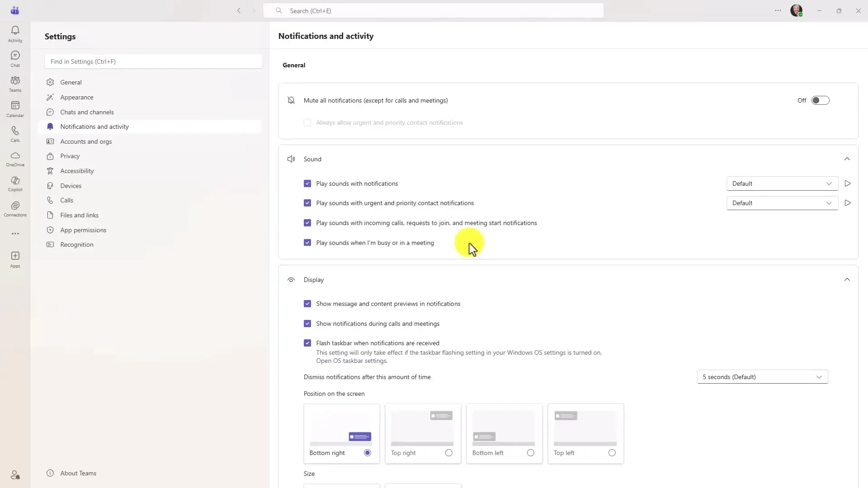
Task: Open Appearance settings category
Action: pyautogui.click(x=150, y=97)
